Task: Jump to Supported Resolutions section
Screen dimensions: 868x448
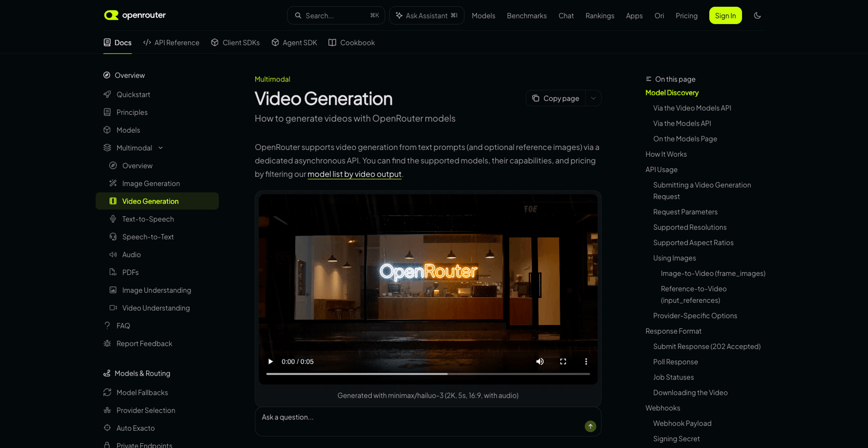Action: (x=690, y=228)
